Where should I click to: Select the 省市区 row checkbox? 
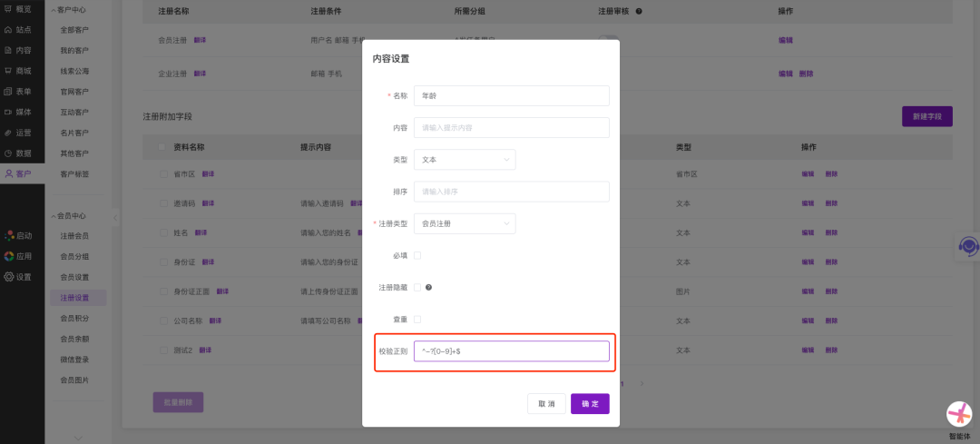click(x=163, y=173)
